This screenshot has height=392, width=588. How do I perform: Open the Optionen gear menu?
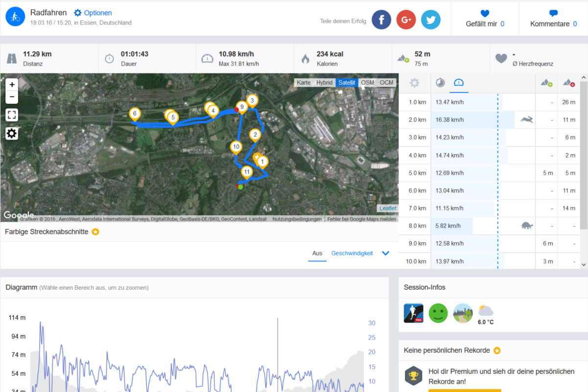tap(93, 13)
